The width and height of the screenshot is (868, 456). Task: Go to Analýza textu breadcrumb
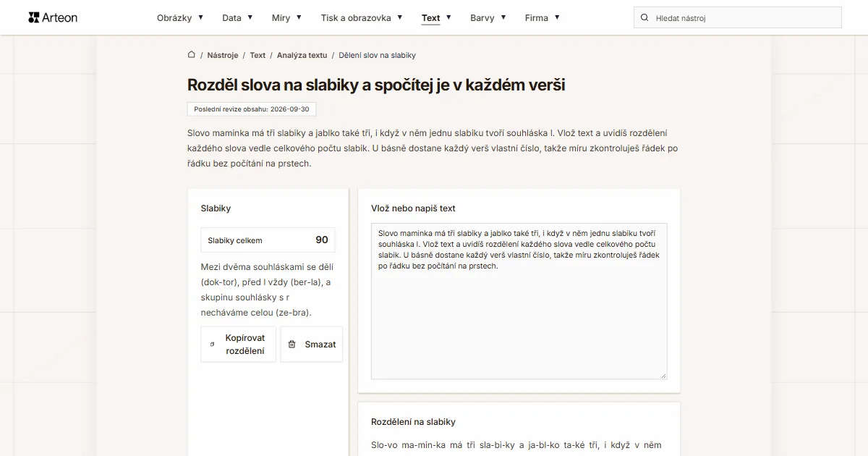[302, 55]
